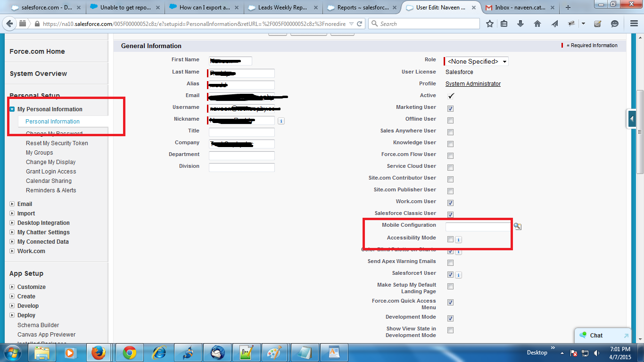Launch Google Chrome from the taskbar
Viewport: 644px width, 362px height.
click(130, 353)
